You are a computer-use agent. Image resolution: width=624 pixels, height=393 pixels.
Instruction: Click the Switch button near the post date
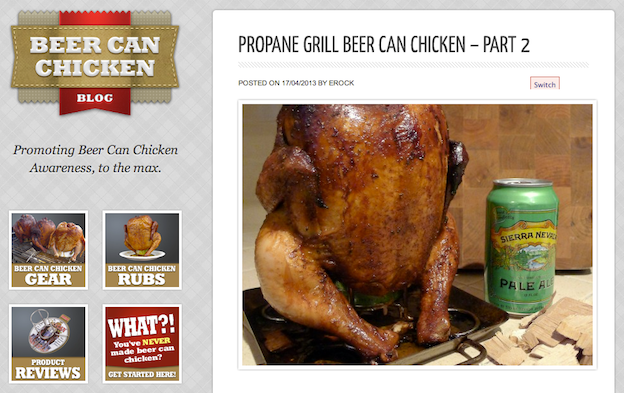click(x=545, y=83)
